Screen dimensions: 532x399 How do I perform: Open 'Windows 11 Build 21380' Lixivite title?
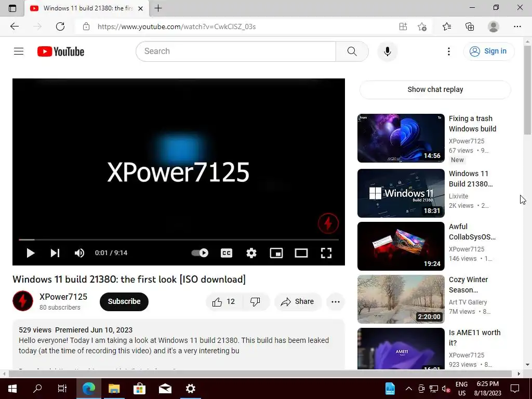click(x=471, y=179)
